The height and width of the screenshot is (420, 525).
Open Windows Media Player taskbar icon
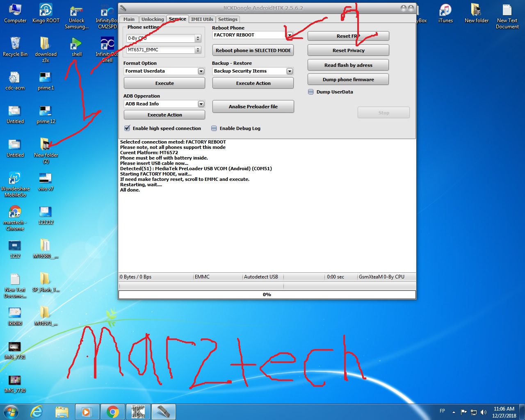(x=87, y=411)
